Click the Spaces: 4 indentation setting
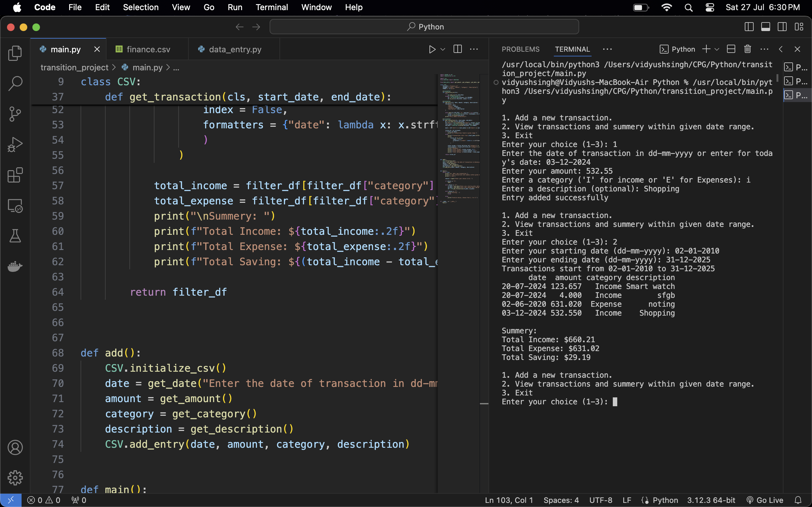Viewport: 812px width, 507px height. coord(561,500)
